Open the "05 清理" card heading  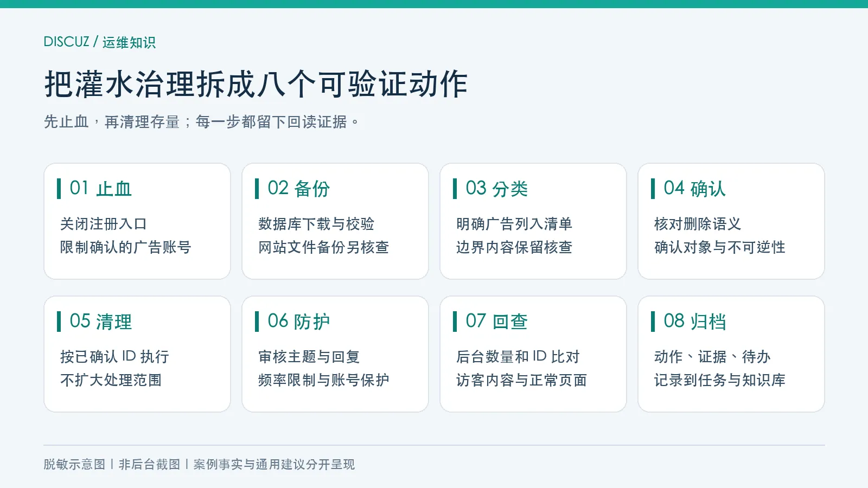(x=101, y=322)
